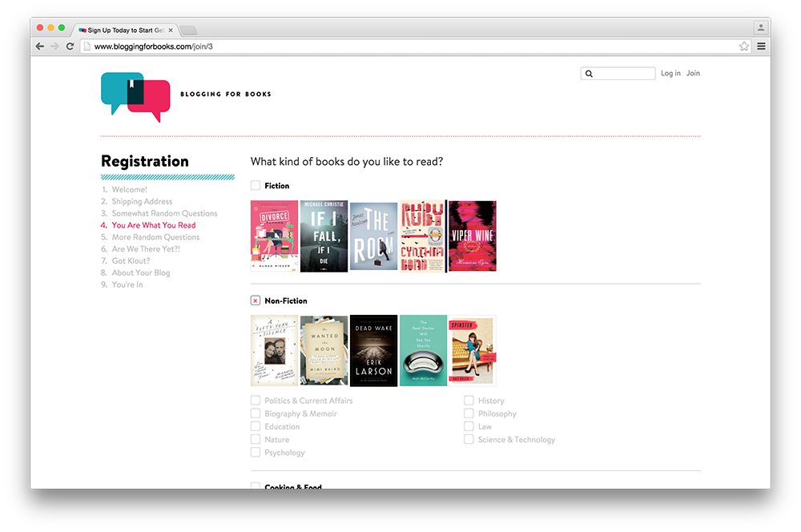Click the search magnifier icon
The width and height of the screenshot is (801, 532).
tap(589, 74)
